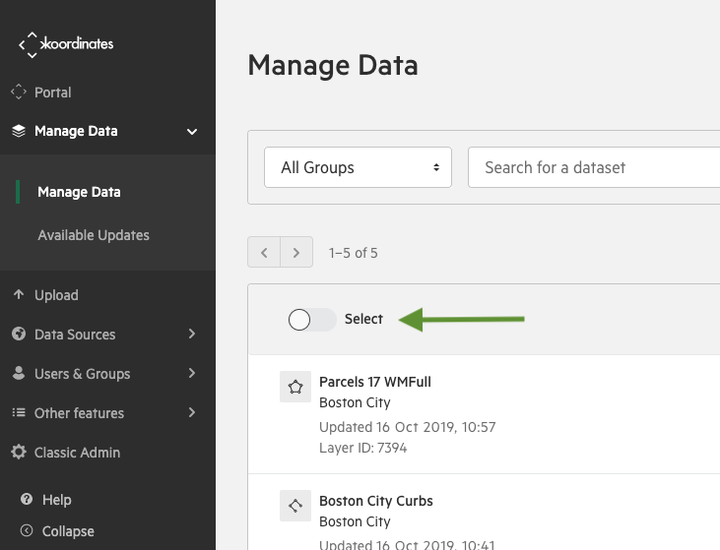Screen dimensions: 720x550
Task: Expand the Data Sources submenu arrow
Action: (192, 334)
